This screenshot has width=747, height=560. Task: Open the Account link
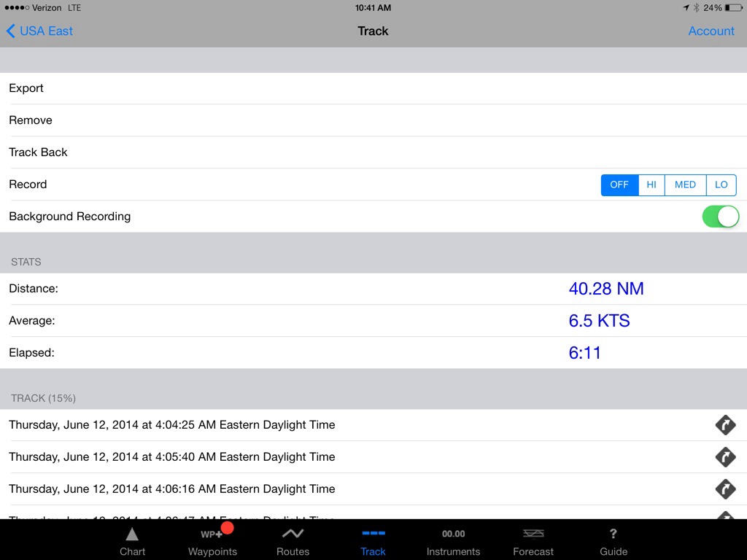pos(711,31)
